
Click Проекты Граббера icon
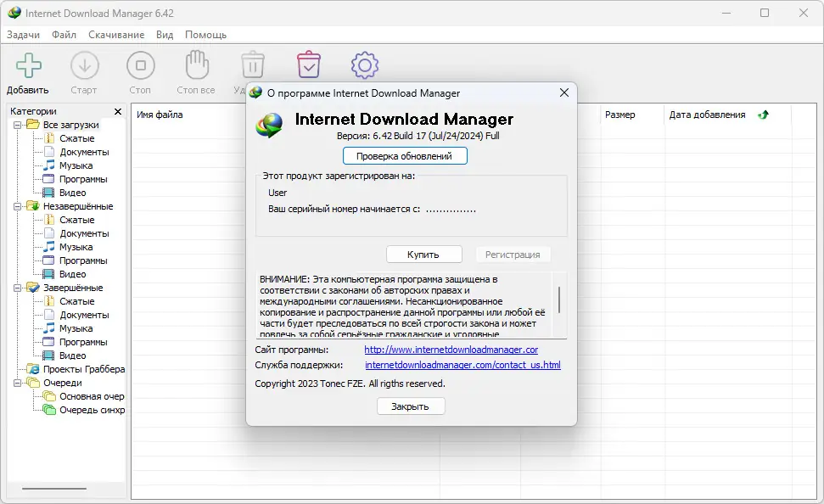pos(33,369)
